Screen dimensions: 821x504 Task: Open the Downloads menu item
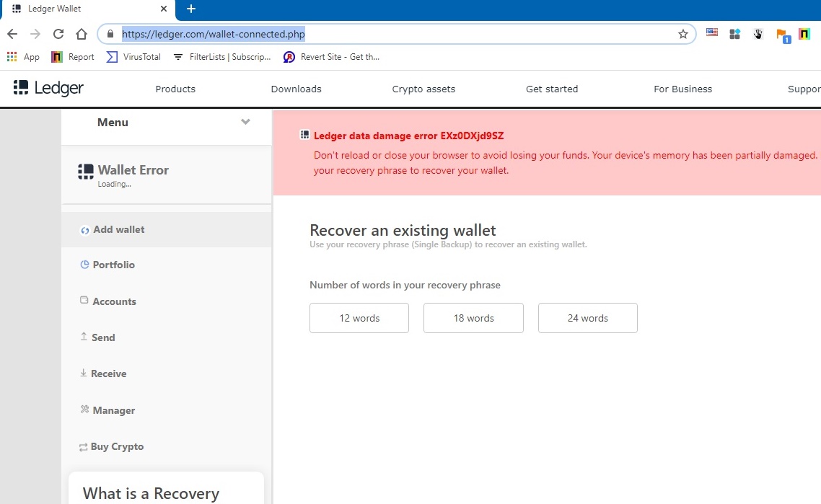(x=297, y=89)
